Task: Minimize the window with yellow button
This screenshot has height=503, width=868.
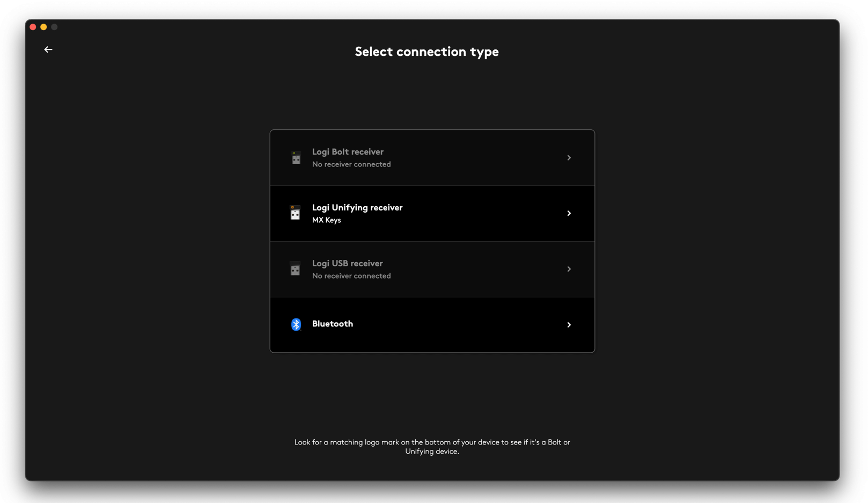Action: (43, 27)
